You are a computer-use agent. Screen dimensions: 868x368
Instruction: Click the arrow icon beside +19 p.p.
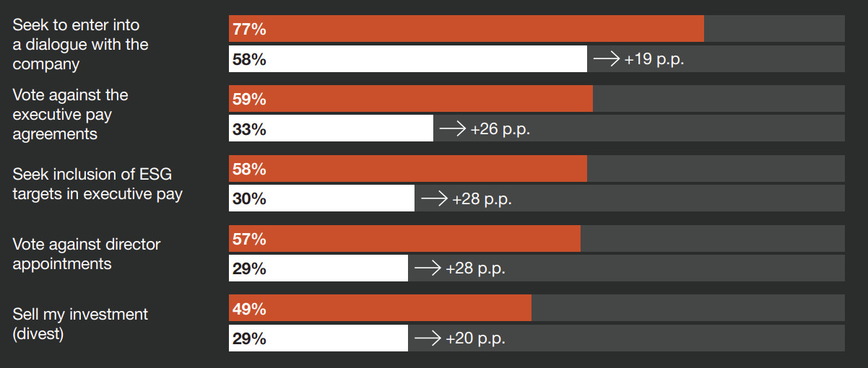pos(607,59)
